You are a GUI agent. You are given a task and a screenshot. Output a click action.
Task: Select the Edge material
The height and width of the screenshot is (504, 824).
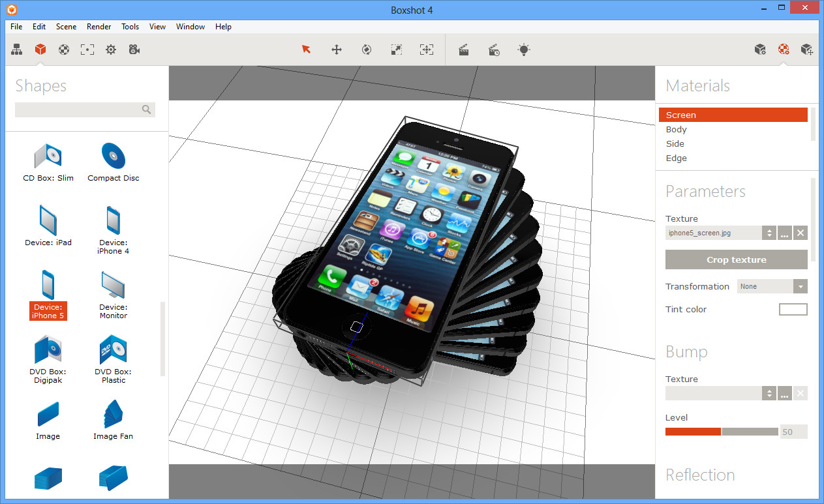[733, 158]
